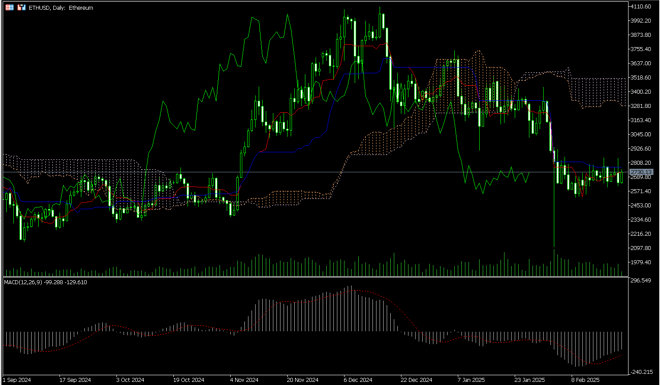Viewport: 660px width, 385px height.
Task: Click the One Click Trading panel icon
Action: point(10,8)
